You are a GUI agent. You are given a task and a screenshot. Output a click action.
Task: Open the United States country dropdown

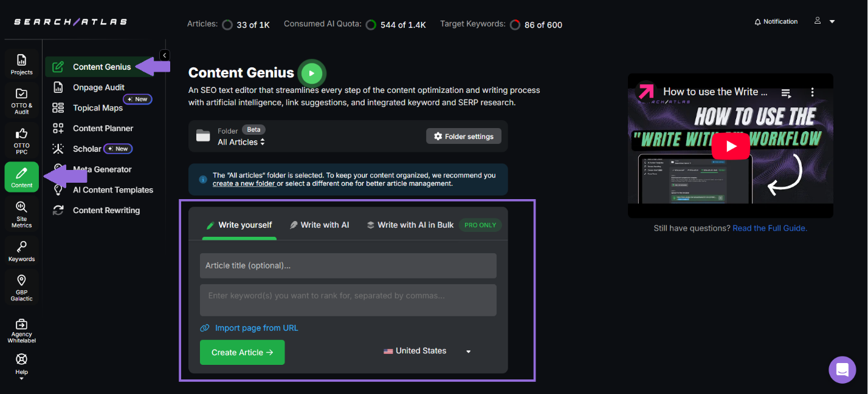pos(427,351)
